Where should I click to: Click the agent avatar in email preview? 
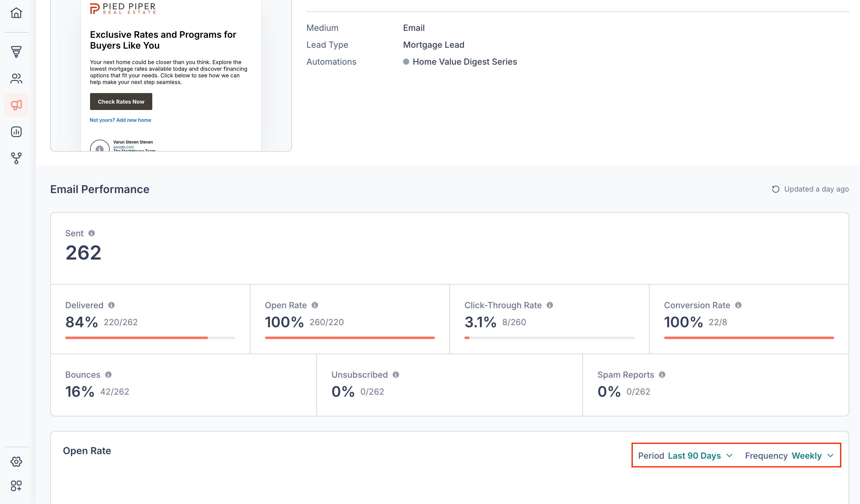tap(100, 146)
